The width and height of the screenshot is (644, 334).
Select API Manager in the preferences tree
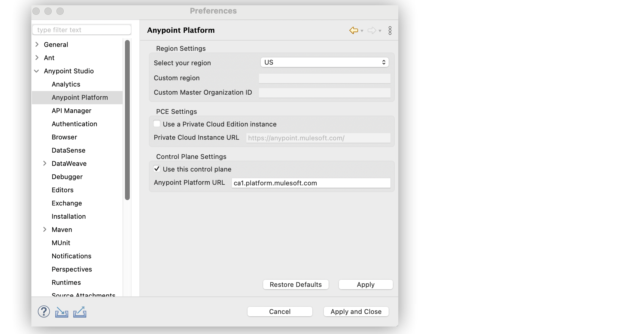(71, 111)
